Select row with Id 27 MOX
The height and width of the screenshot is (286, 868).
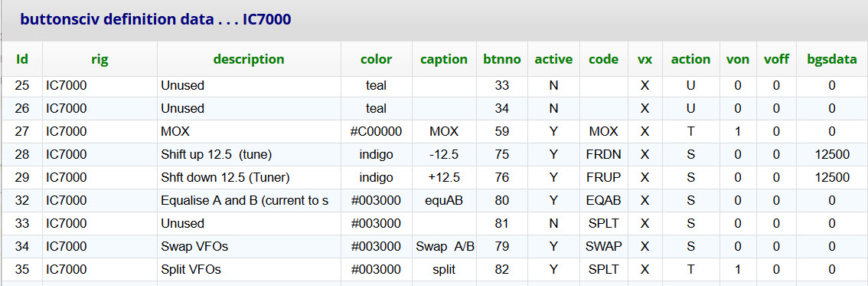(x=434, y=131)
